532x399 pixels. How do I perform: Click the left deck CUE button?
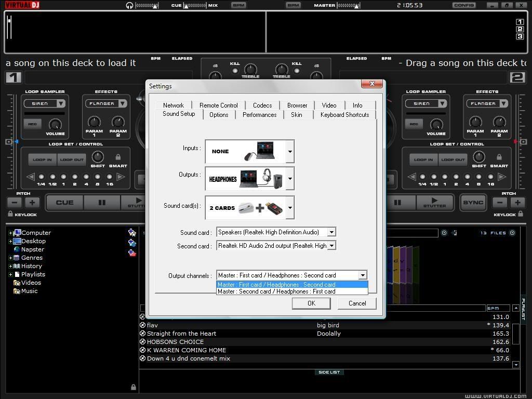64,203
